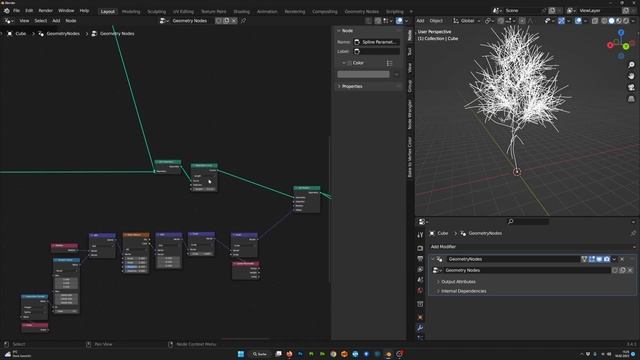
Task: Open the World properties tab
Action: 420,291
